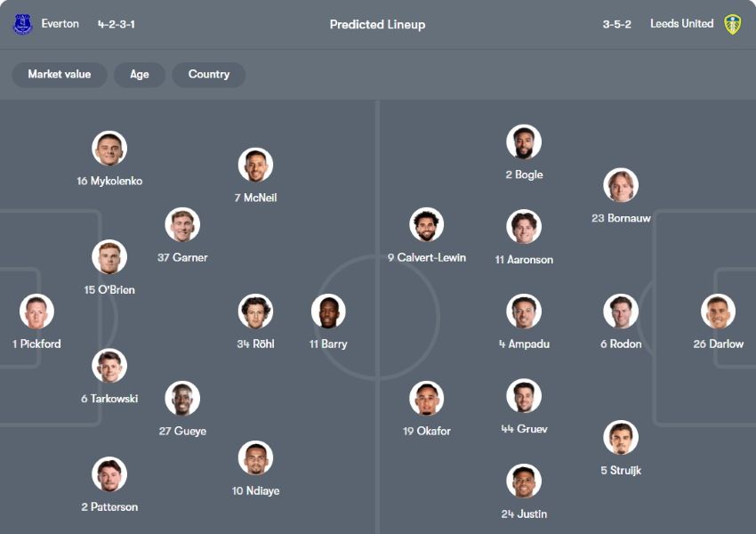Click the Predicted Lineup heading
The height and width of the screenshot is (534, 756).
(x=377, y=25)
